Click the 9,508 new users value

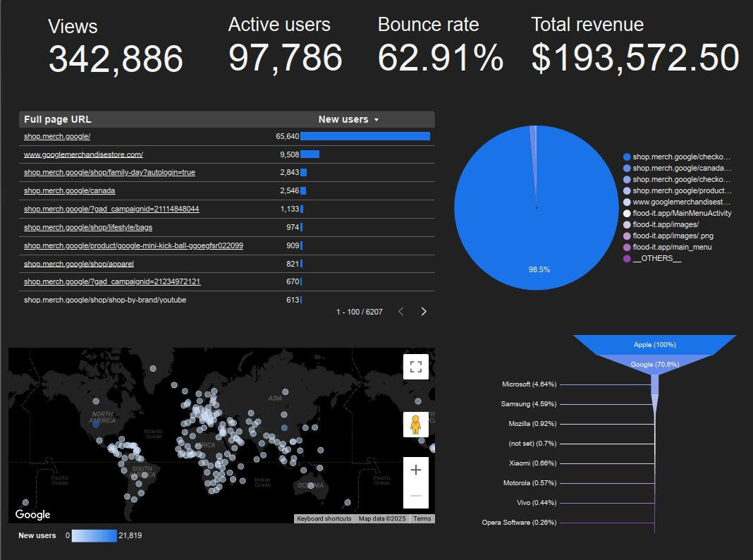[290, 154]
